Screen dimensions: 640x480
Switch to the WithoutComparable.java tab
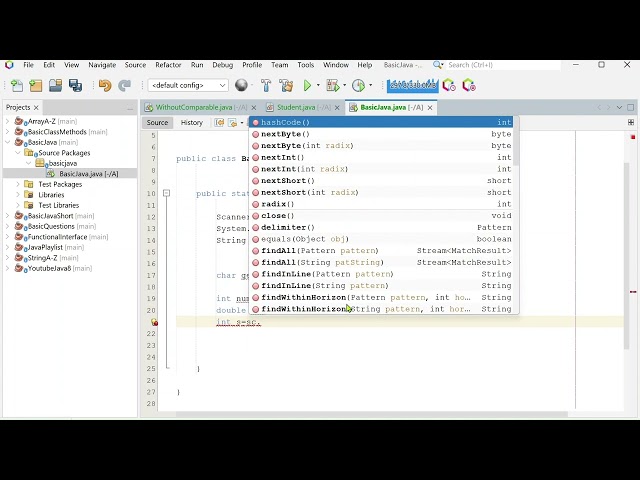tap(196, 107)
